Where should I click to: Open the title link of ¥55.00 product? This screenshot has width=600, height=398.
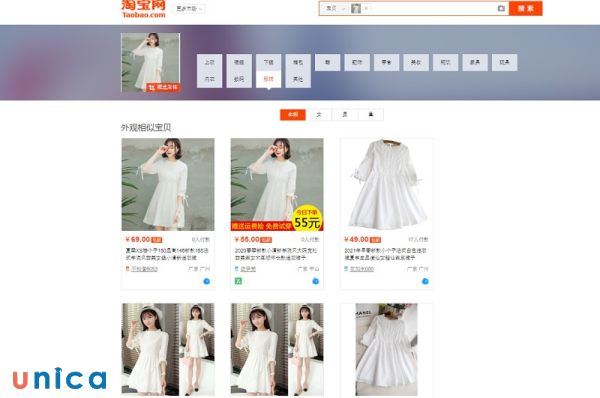point(276,254)
